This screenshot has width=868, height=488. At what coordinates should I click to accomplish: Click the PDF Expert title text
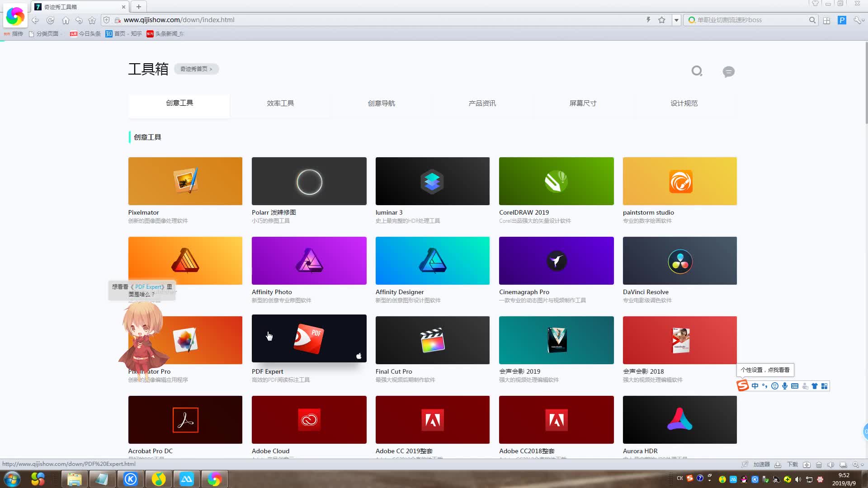[x=267, y=371]
